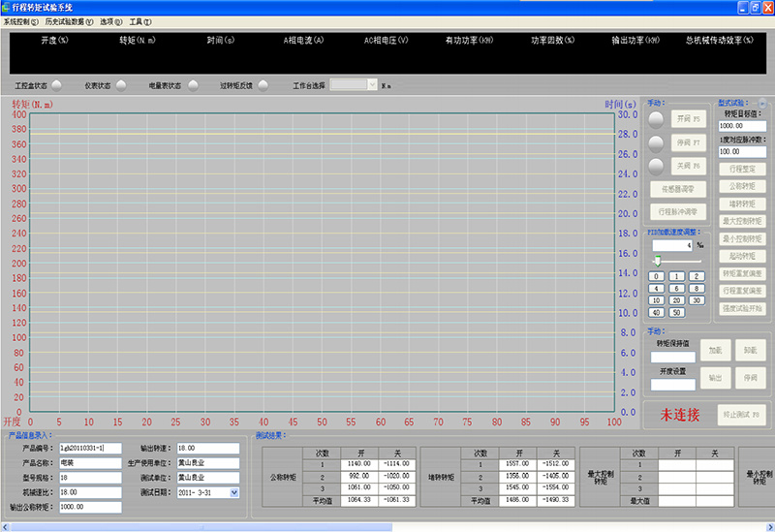Click the 加载 button
Image resolution: width=775 pixels, height=532 pixels.
716,350
